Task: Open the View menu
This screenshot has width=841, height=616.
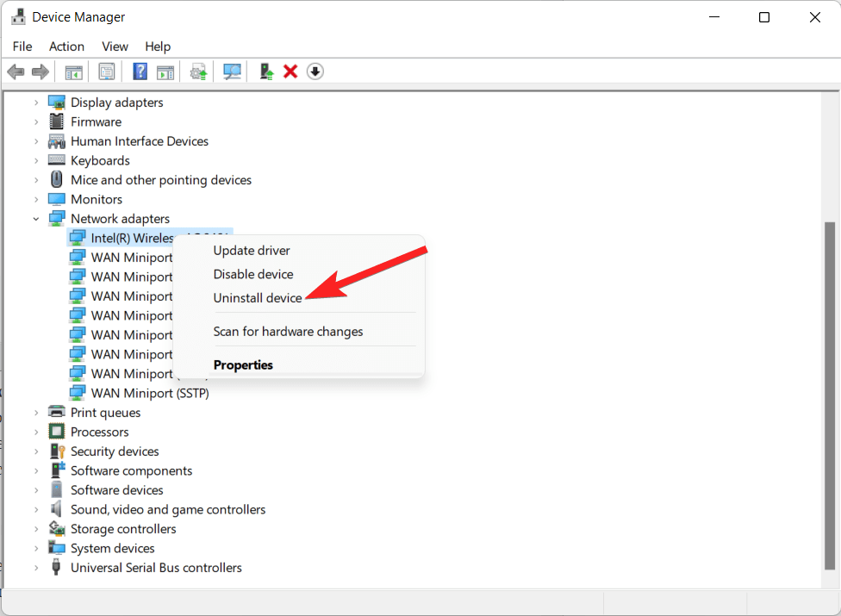Action: click(x=115, y=46)
